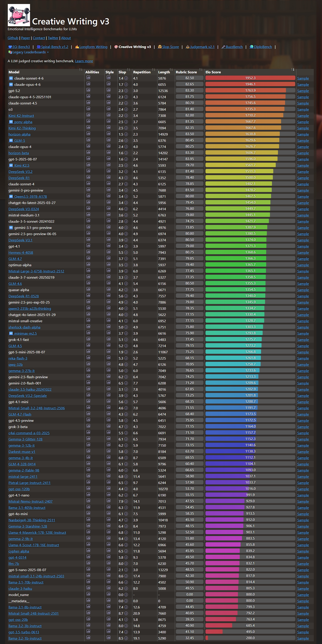The height and width of the screenshot is (644, 322).
Task: Open style chart for quasar-alpha
Action: (109, 289)
